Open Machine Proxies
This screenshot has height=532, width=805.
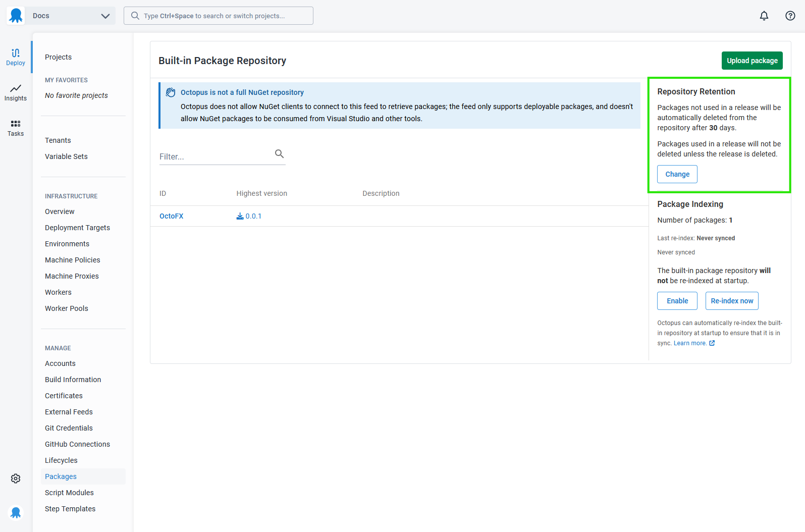click(x=72, y=276)
